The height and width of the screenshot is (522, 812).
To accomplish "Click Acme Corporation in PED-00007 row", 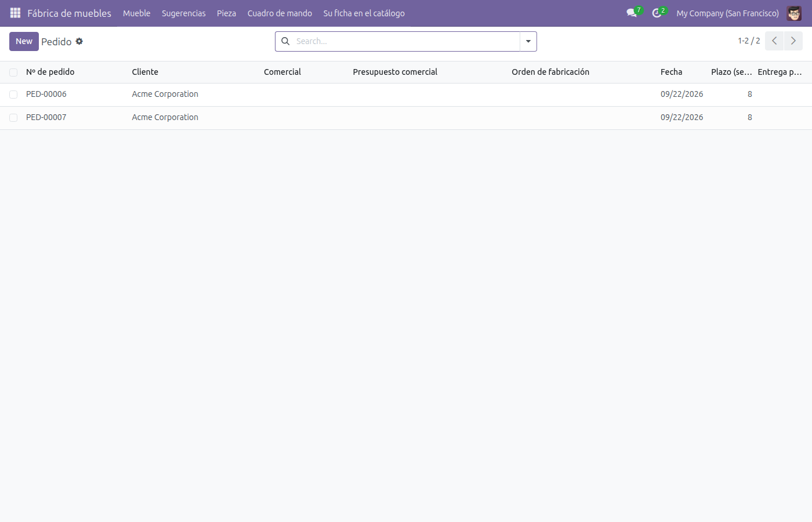I will point(165,117).
